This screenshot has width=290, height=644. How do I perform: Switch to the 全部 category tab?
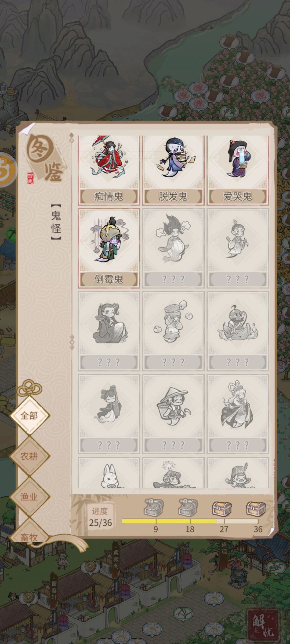point(29,416)
